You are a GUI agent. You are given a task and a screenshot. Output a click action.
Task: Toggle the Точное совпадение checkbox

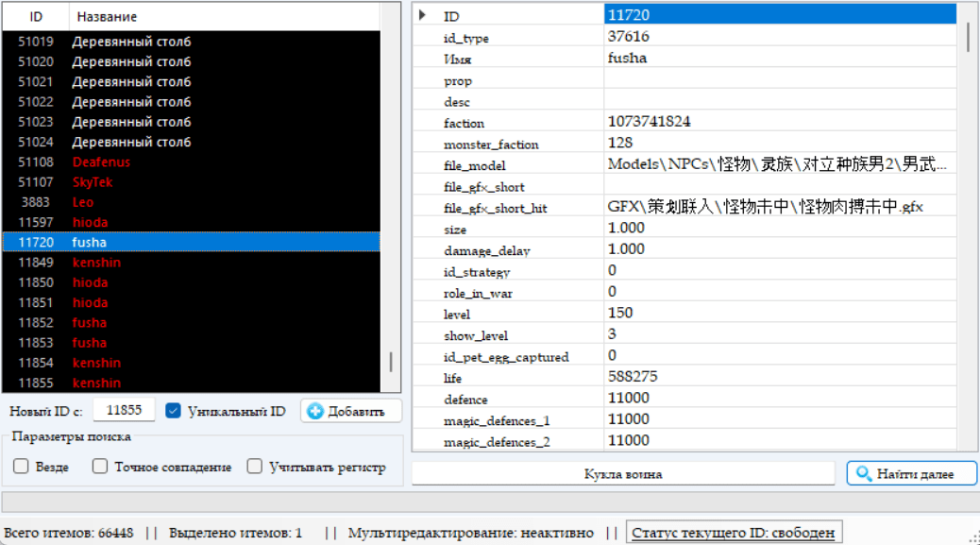[x=99, y=466]
